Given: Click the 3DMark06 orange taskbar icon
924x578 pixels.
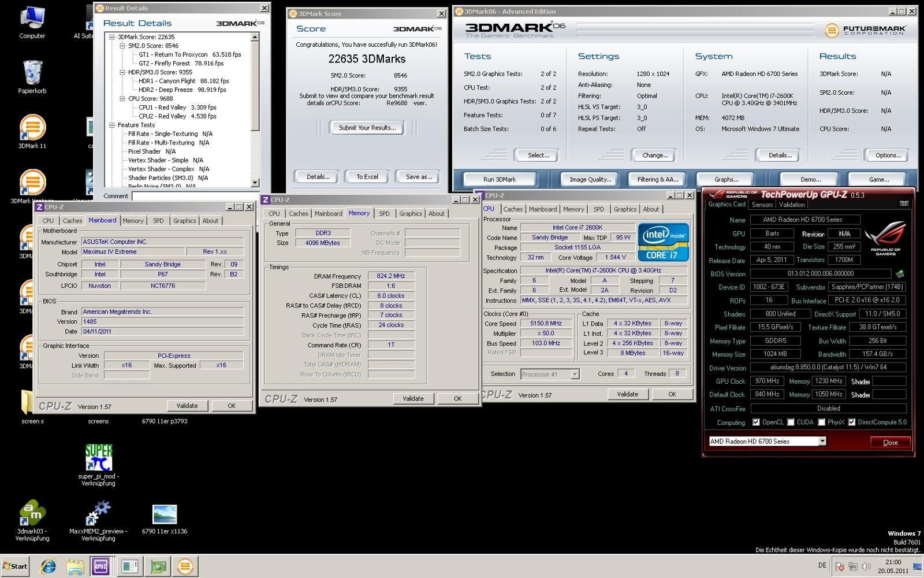Looking at the screenshot, I should coord(185,566).
